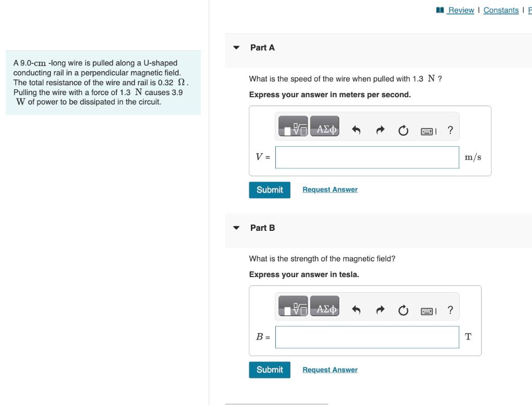Show keyboard shortcuts in Part B
The height and width of the screenshot is (405, 532).
coord(428,311)
